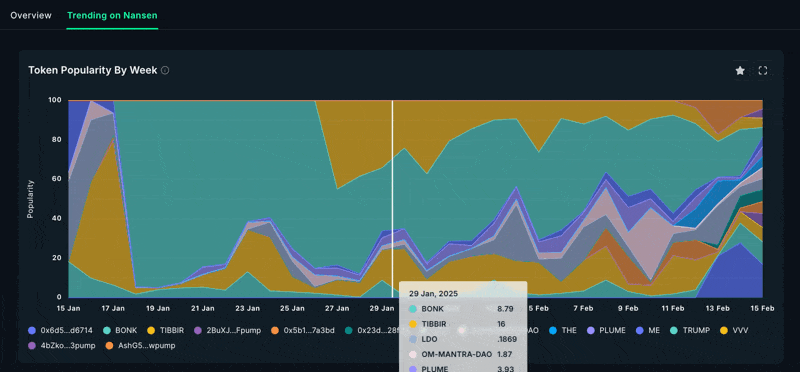This screenshot has height=372, width=800.
Task: Toggle VVV series in the legend
Action: point(734,331)
